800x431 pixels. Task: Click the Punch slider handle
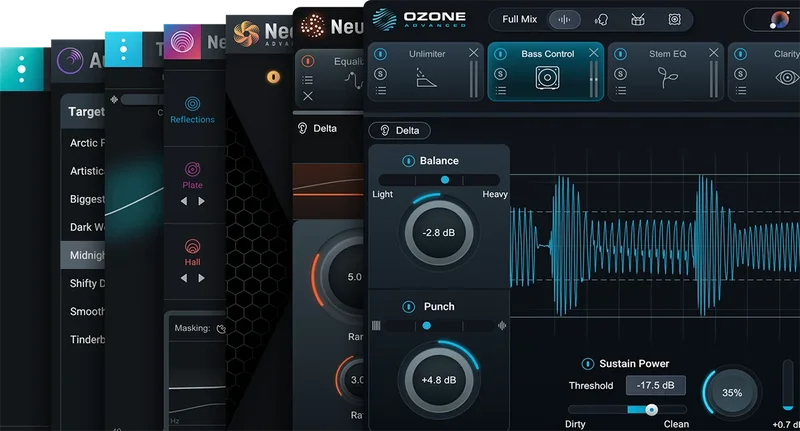click(x=427, y=325)
